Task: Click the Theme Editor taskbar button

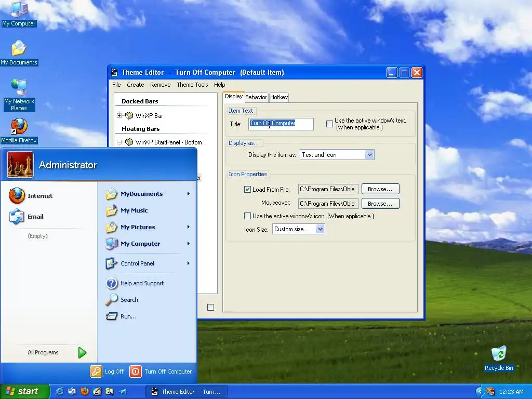Action: (x=187, y=392)
